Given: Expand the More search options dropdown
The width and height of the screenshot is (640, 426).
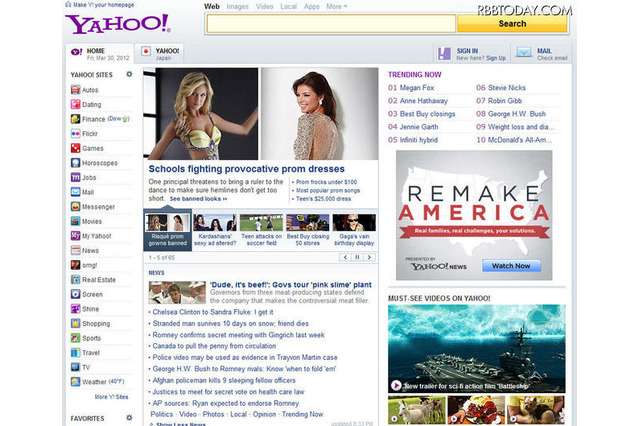Looking at the screenshot, I should click(x=337, y=6).
